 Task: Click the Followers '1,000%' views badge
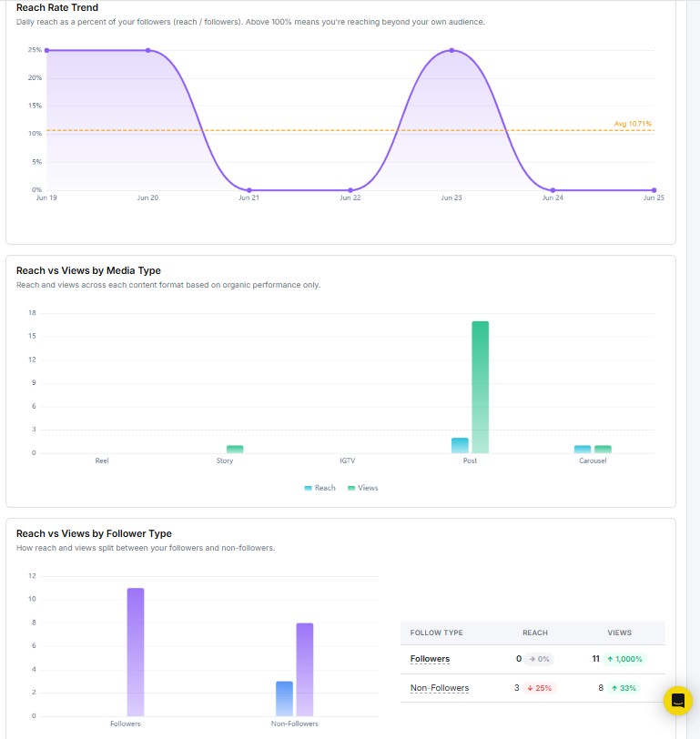click(624, 659)
